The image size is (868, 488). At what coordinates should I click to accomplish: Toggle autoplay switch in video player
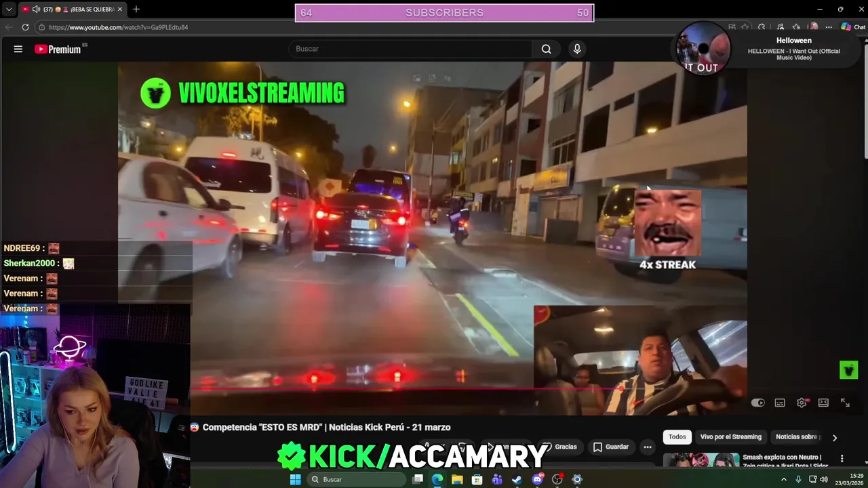pos(758,403)
